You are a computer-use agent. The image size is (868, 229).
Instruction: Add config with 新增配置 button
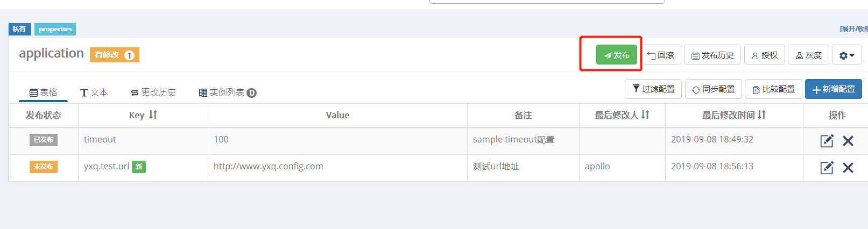click(834, 89)
